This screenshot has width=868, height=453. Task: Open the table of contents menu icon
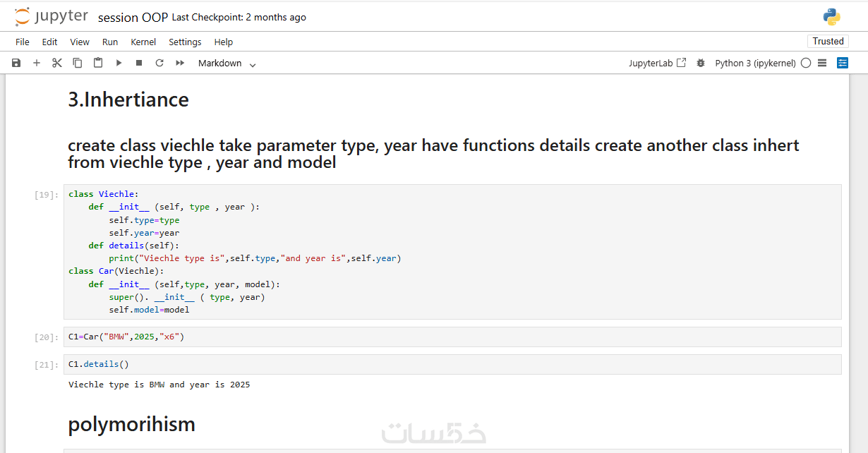click(x=822, y=63)
